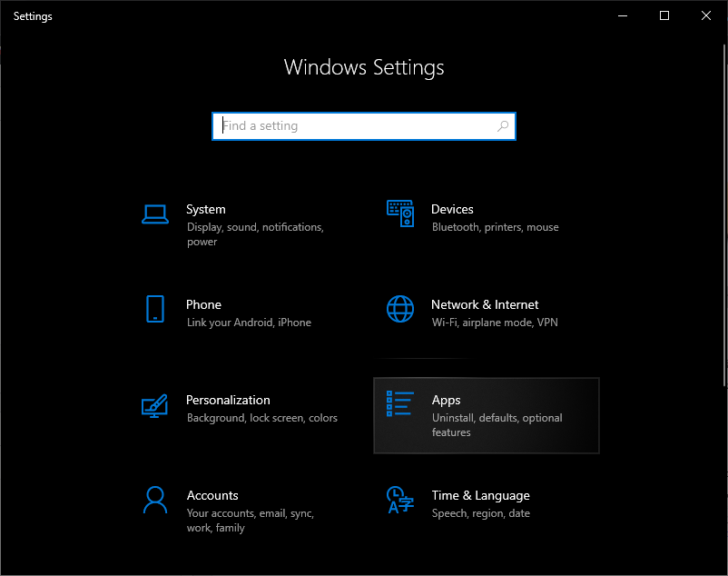The height and width of the screenshot is (576, 728).
Task: Click the Phone icon
Action: pyautogui.click(x=155, y=309)
